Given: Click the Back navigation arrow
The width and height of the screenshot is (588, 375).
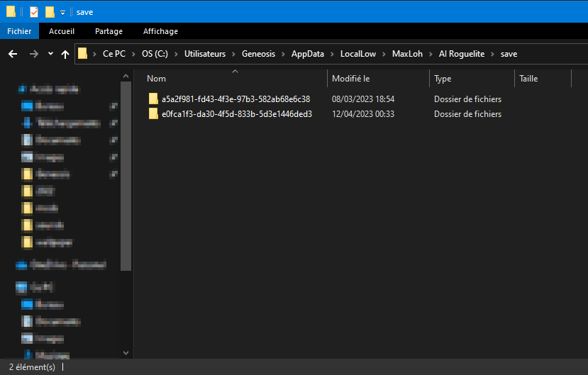Looking at the screenshot, I should tap(12, 54).
